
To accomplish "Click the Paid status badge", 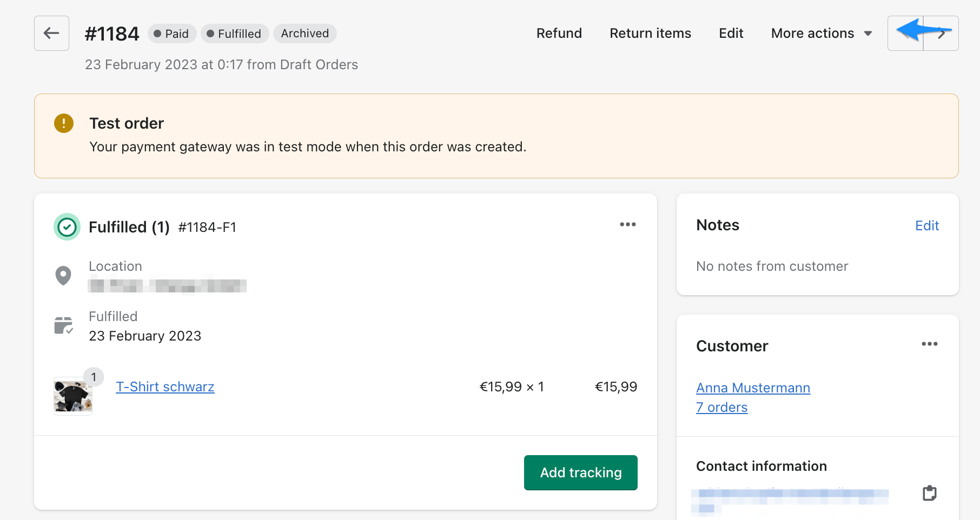I will pos(172,34).
